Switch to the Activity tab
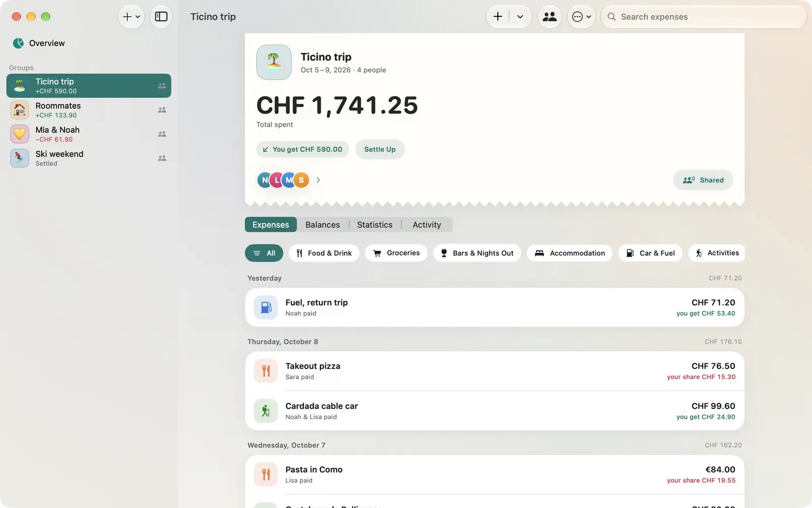Viewport: 812px width, 508px height. pos(427,225)
